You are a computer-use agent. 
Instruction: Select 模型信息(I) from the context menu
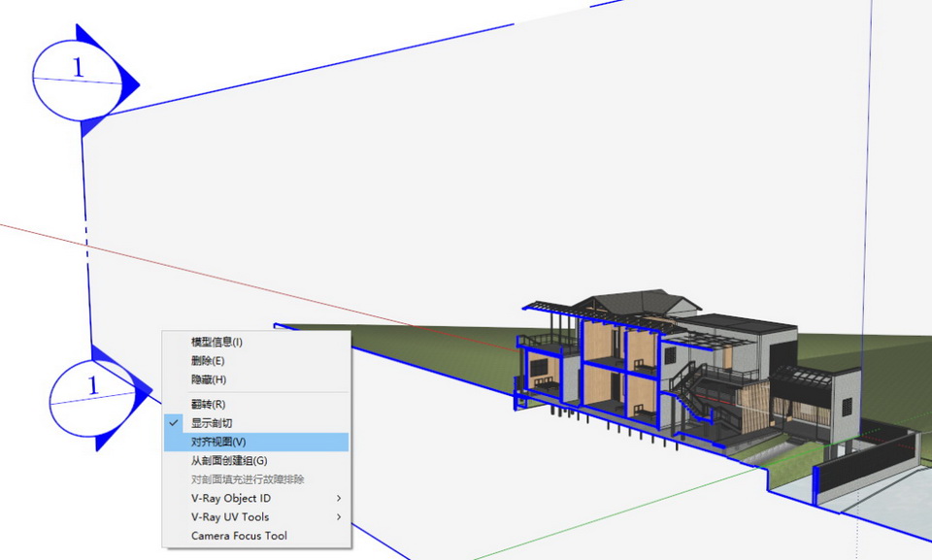[216, 342]
